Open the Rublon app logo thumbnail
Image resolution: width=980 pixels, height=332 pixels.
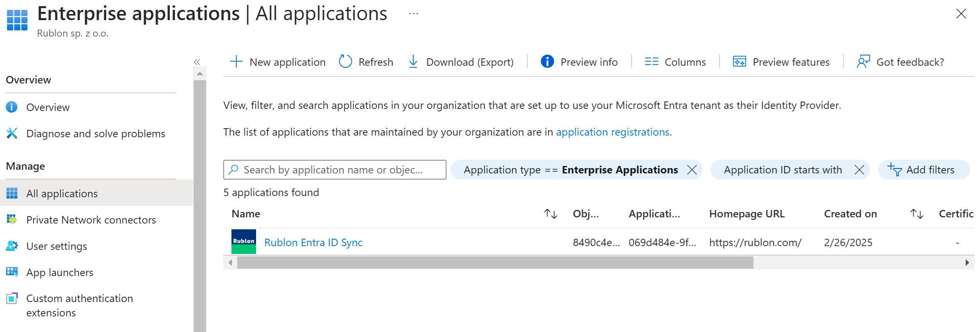[x=244, y=242]
